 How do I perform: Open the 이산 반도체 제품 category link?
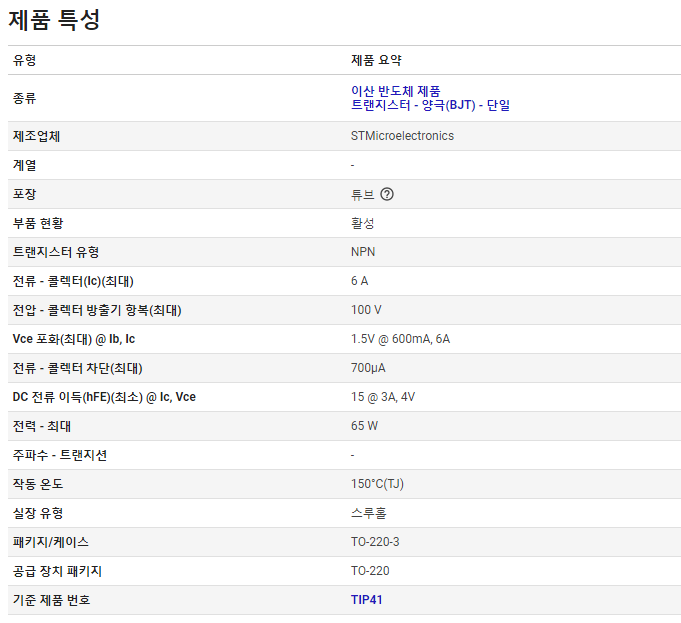click(395, 91)
